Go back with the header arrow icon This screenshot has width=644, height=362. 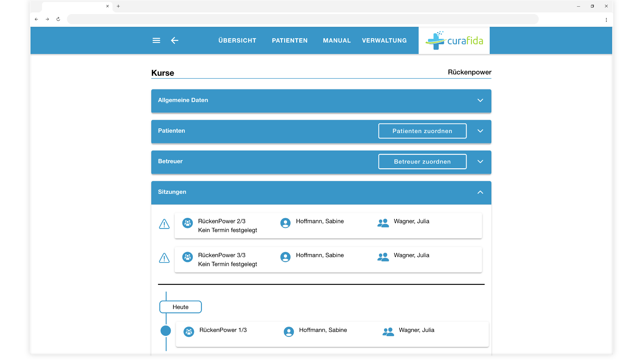(174, 41)
